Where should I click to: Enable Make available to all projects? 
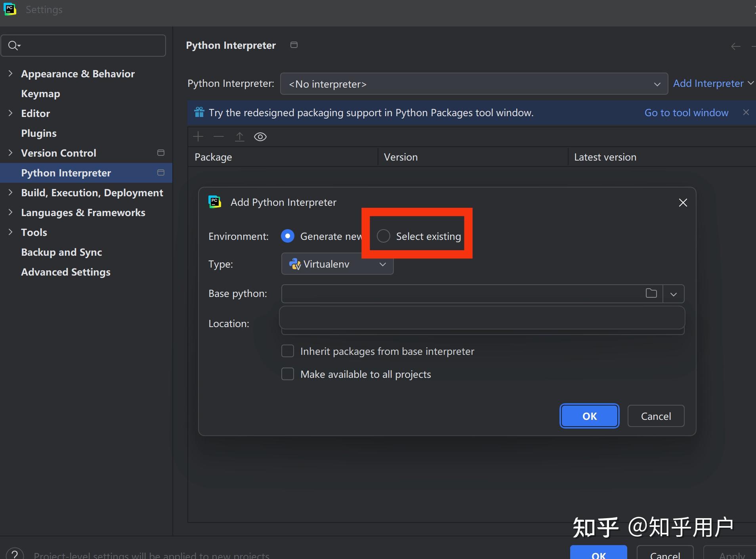(288, 374)
